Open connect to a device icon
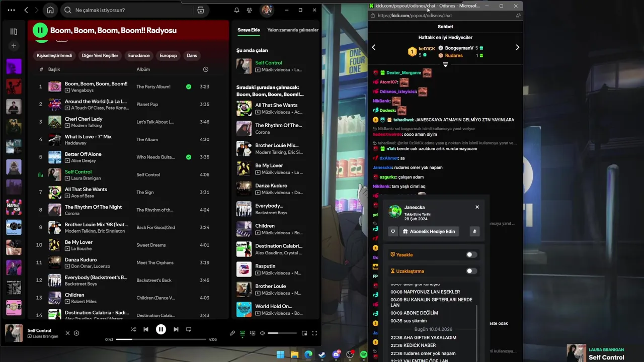 coord(253,333)
